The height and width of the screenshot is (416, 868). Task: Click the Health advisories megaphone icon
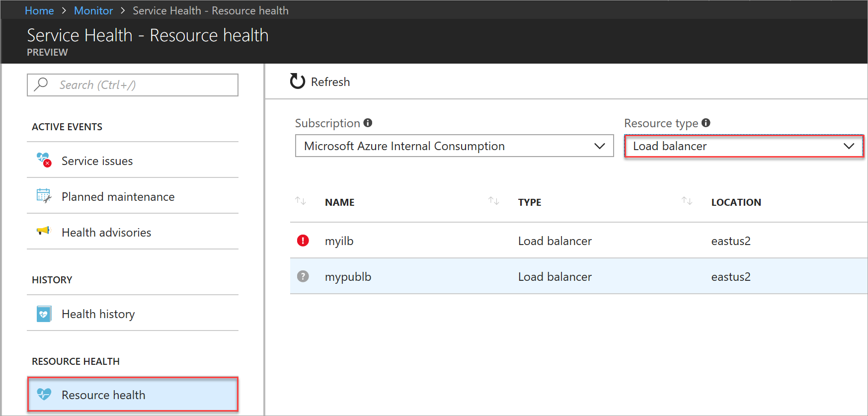[44, 231]
